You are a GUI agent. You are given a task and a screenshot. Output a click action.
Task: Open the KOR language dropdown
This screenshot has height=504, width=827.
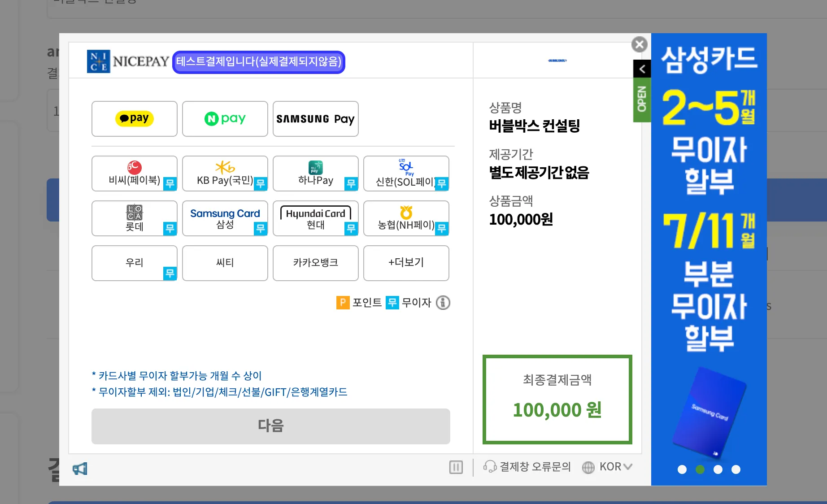point(607,467)
